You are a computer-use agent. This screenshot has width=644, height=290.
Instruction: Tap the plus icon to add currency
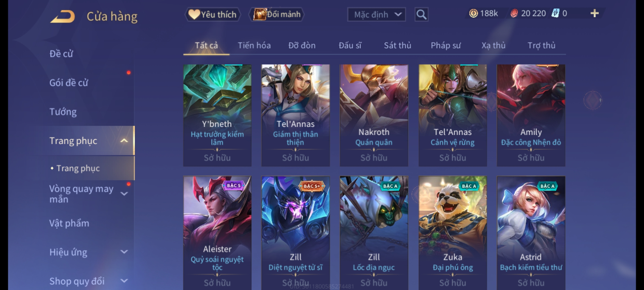coord(595,13)
